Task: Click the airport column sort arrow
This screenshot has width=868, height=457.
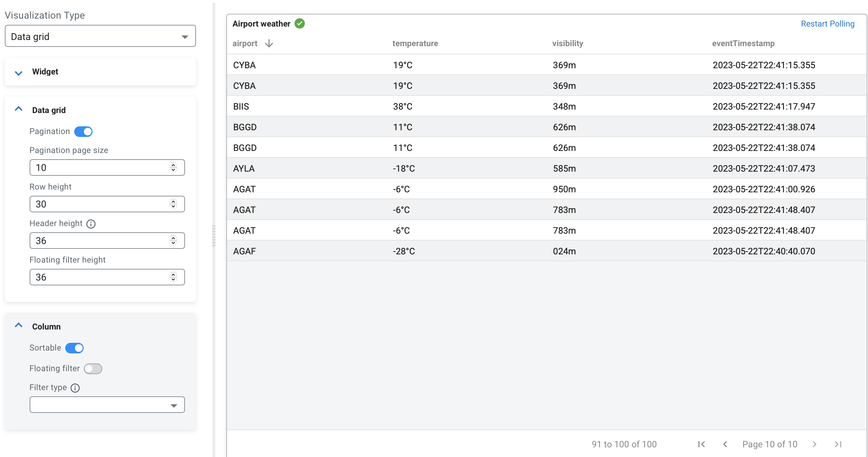Action: point(269,43)
